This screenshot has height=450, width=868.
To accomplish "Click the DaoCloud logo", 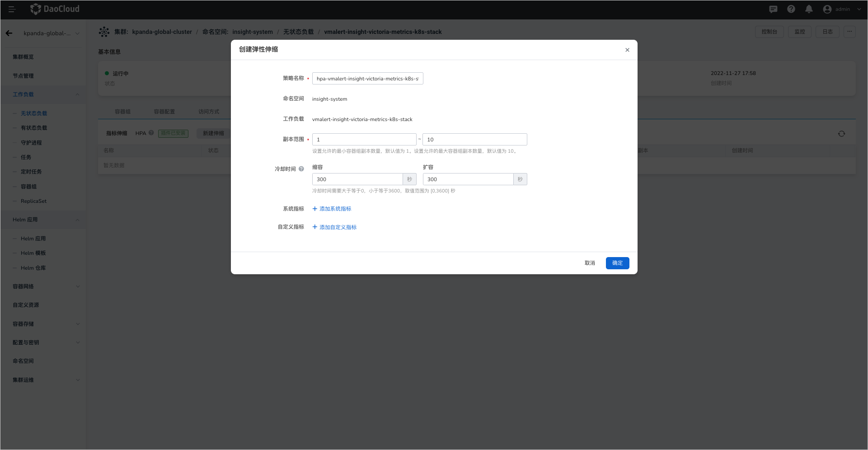I will (55, 9).
